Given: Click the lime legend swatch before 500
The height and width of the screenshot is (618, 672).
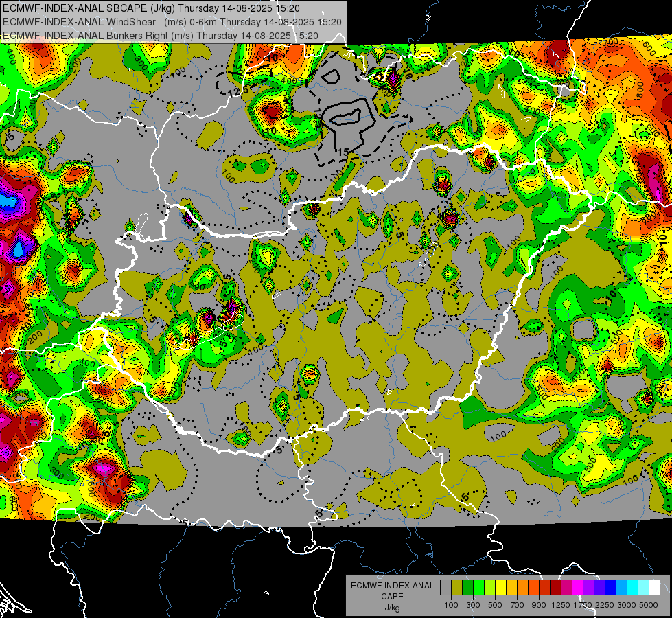Looking at the screenshot, I should pyautogui.click(x=490, y=588).
